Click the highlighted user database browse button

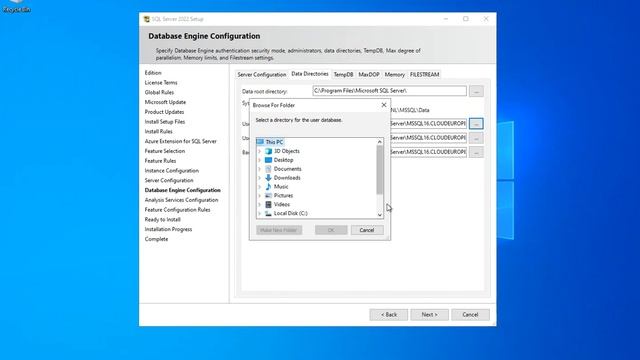coord(476,123)
